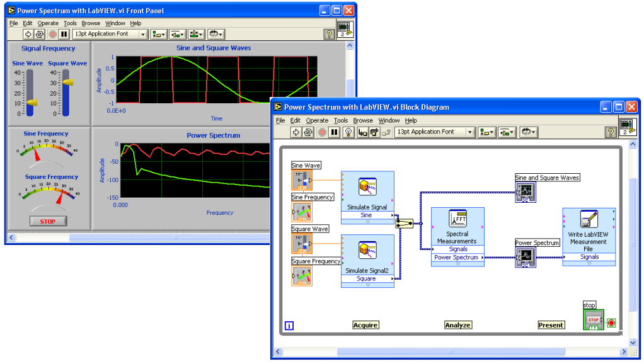Click the Sine and Square Waves graph terminal

pos(526,192)
